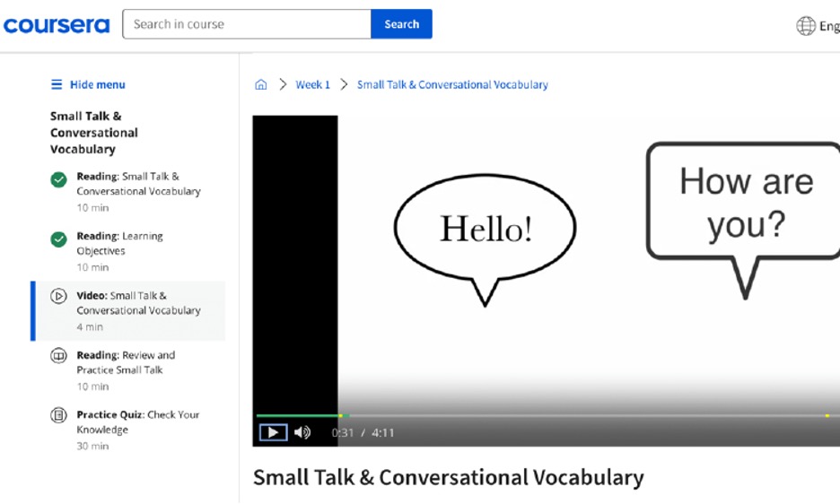Click the Search in course field
Viewport: 840px width, 504px height.
click(x=247, y=24)
